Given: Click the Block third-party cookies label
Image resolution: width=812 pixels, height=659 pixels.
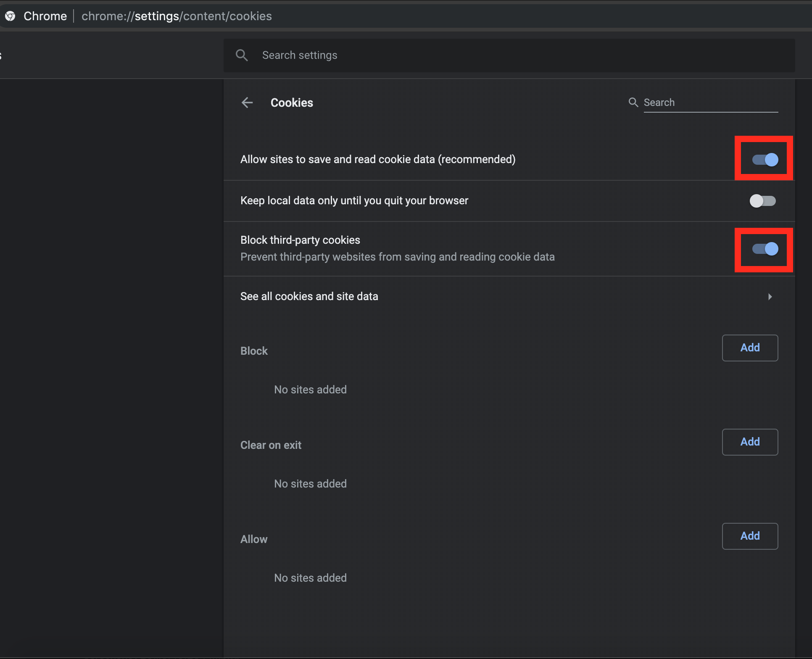Looking at the screenshot, I should [300, 240].
